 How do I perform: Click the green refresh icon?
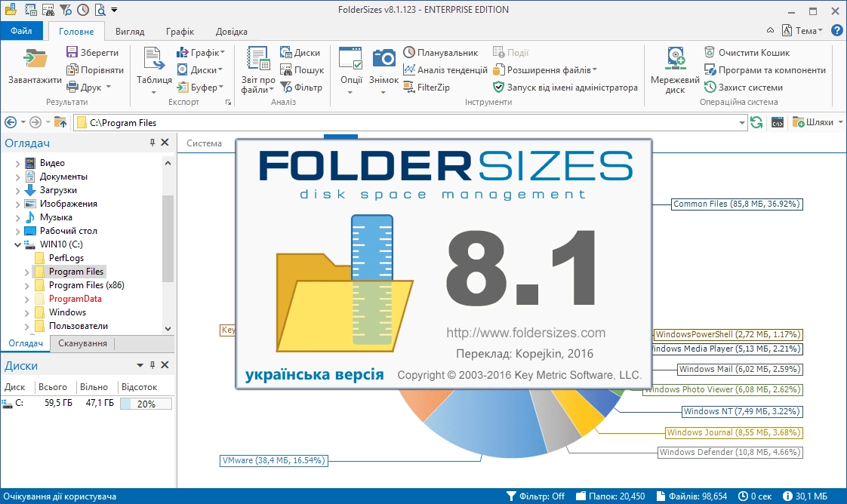pos(757,122)
